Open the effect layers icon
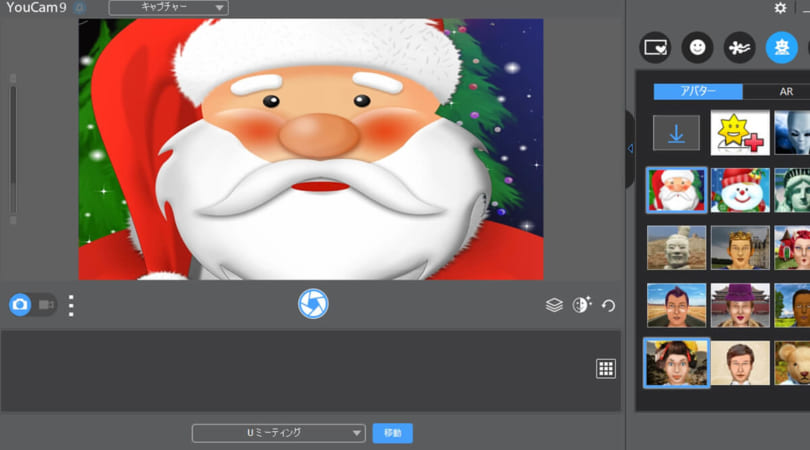The width and height of the screenshot is (810, 450). [x=554, y=305]
